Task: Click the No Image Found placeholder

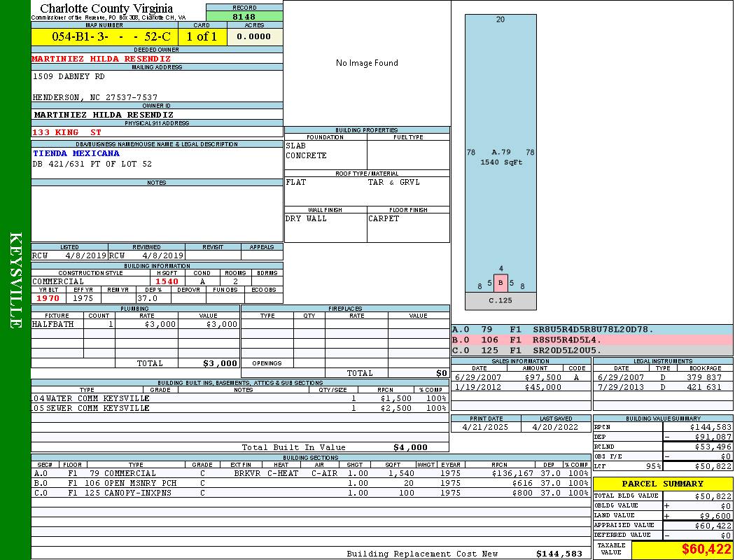Action: 367,63
